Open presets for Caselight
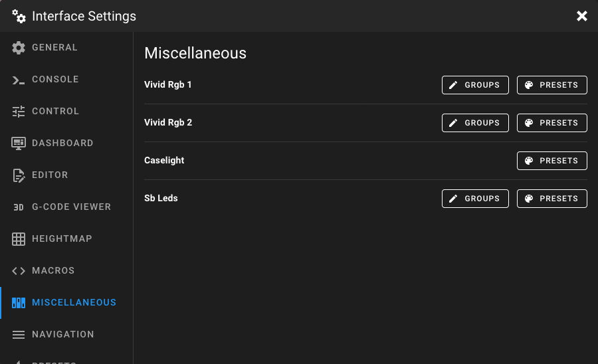The image size is (598, 364). coord(552,161)
